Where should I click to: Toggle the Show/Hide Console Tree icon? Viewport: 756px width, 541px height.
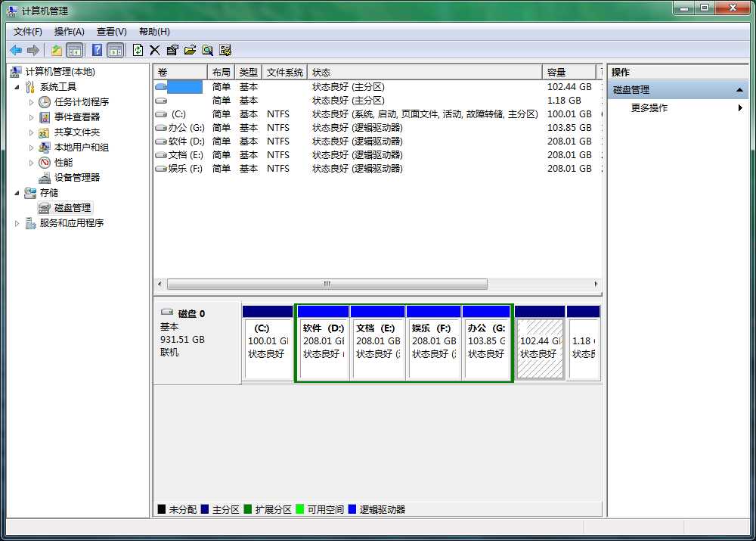74,50
